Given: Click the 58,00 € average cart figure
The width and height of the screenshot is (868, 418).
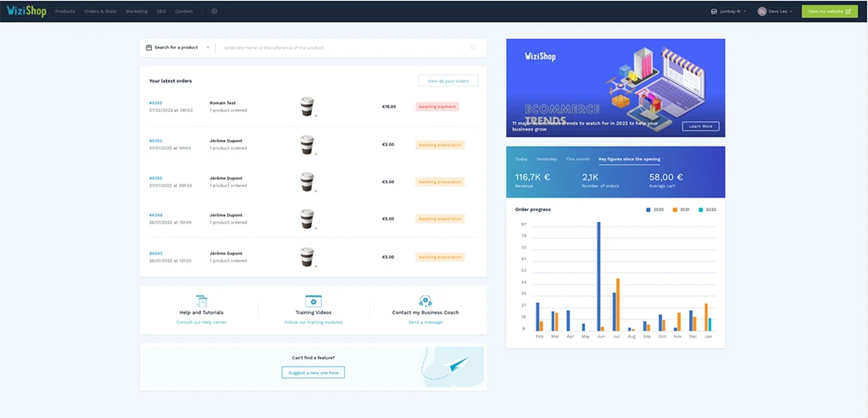Looking at the screenshot, I should 666,177.
